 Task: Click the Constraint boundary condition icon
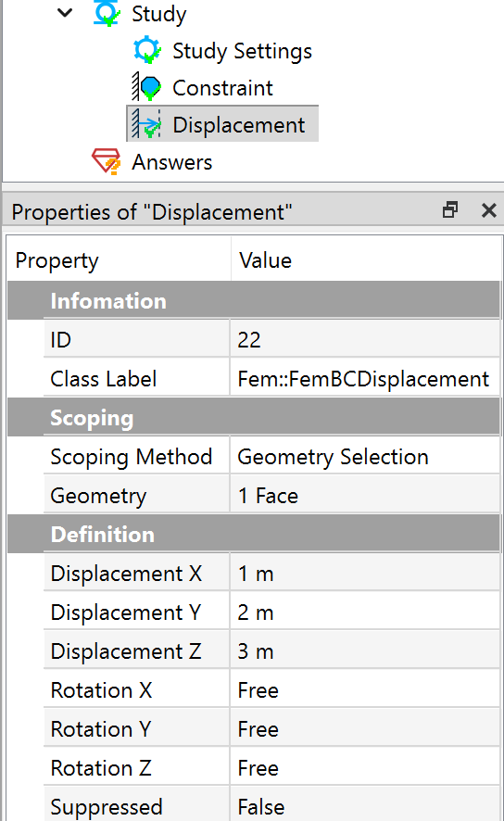146,87
